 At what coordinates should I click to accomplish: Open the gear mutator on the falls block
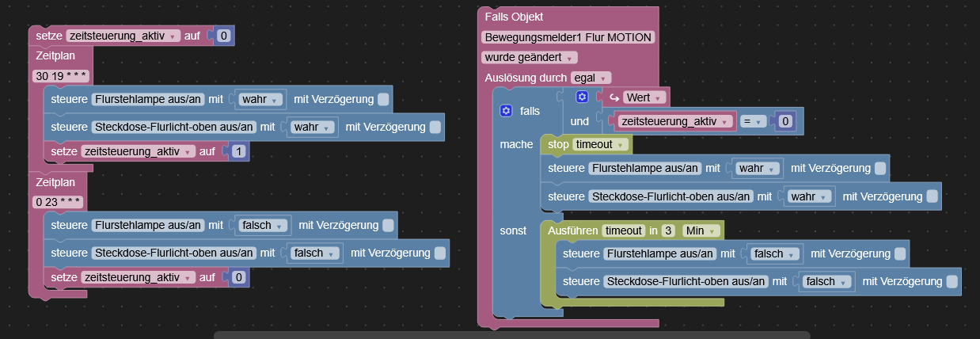pyautogui.click(x=507, y=111)
